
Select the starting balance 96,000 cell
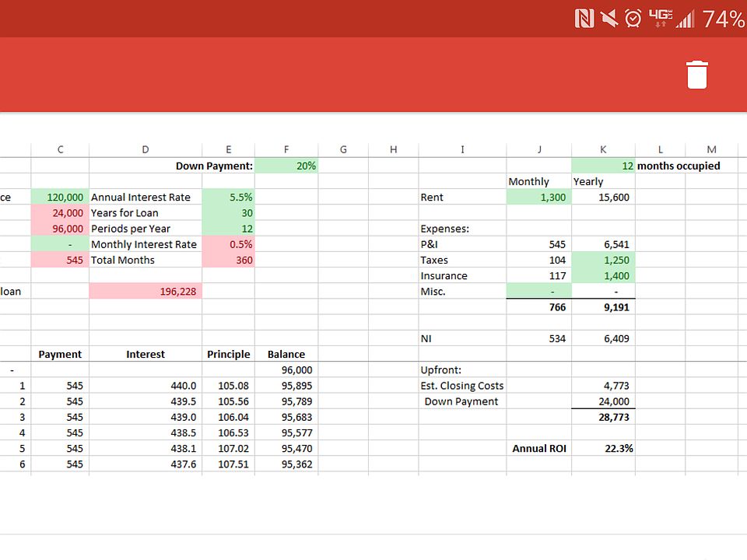coord(286,370)
